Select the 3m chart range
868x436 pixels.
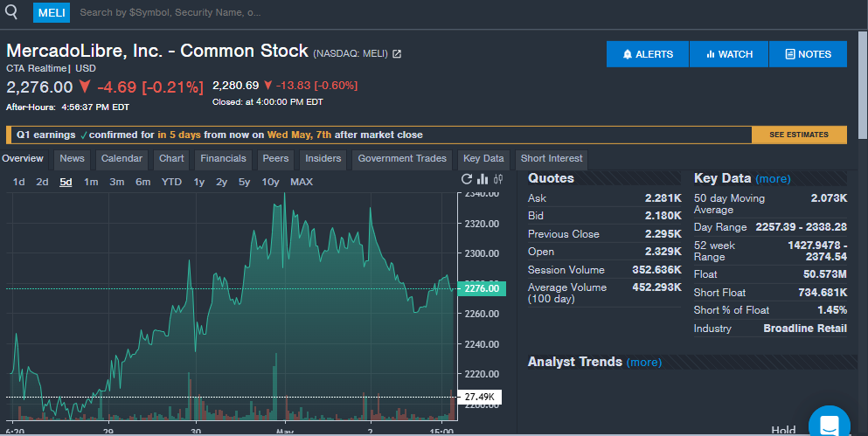pyautogui.click(x=117, y=182)
